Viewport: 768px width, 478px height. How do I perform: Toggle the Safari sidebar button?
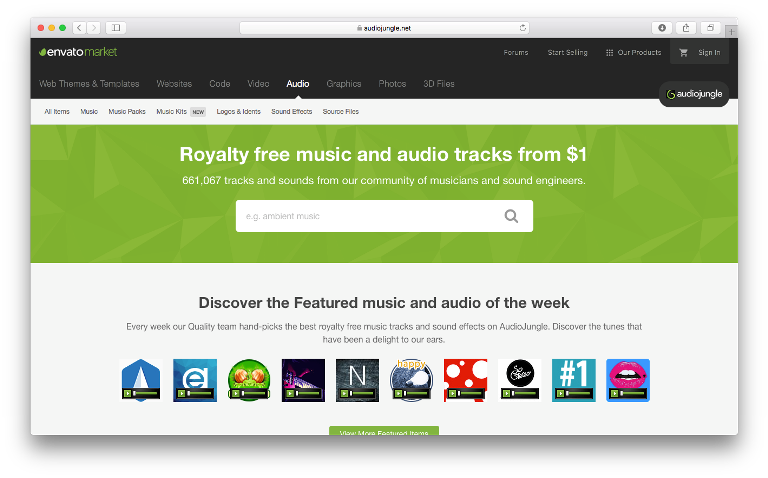[x=116, y=28]
